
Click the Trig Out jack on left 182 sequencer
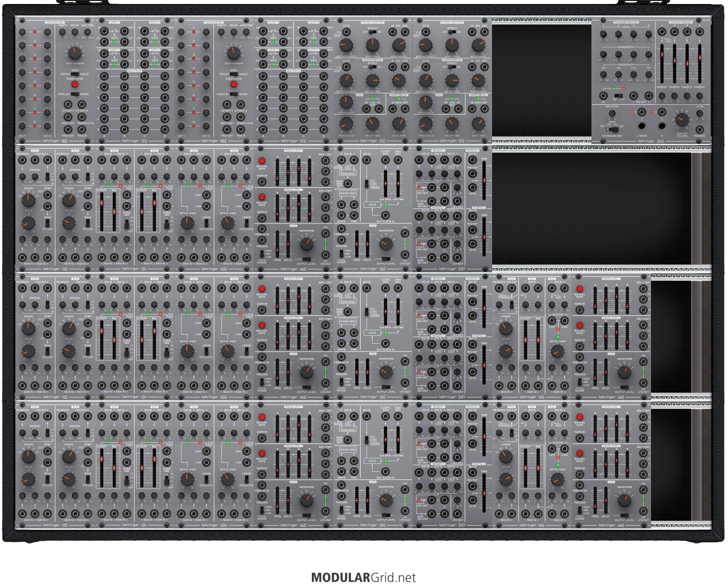pos(68,130)
